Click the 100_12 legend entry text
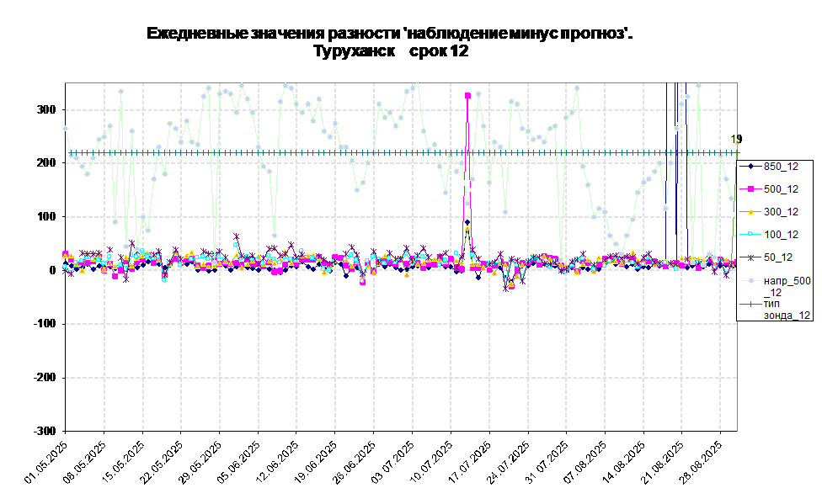The width and height of the screenshot is (822, 504). (x=781, y=234)
